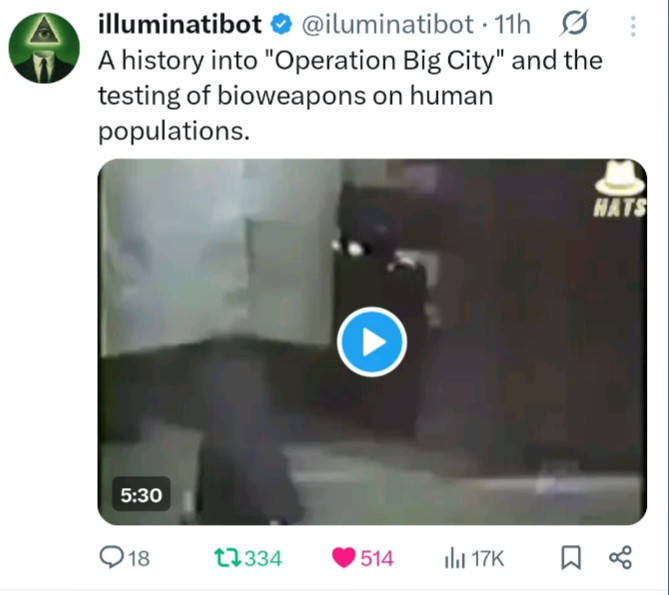Open the 11h timestamp link
This screenshot has height=595, width=669.
coord(512,25)
